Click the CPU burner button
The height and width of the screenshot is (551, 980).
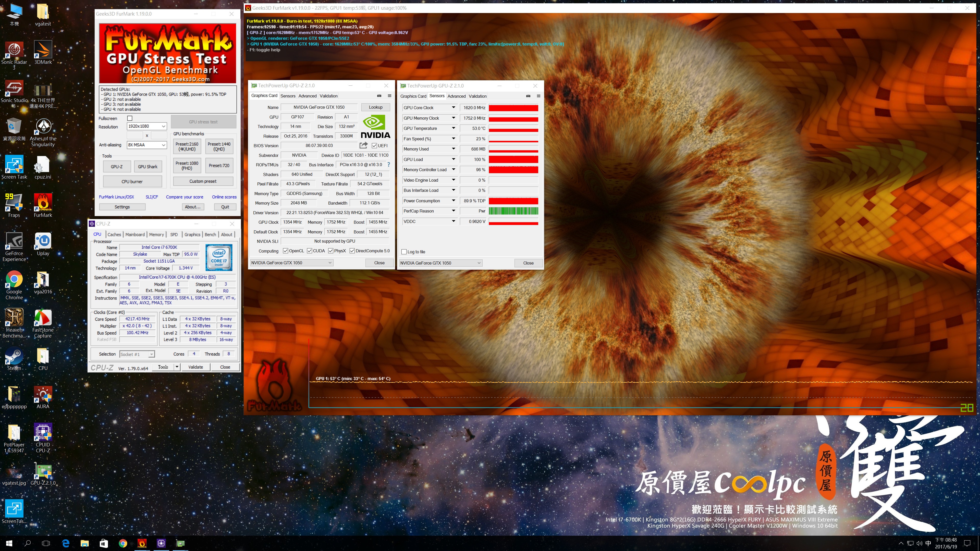tap(132, 181)
